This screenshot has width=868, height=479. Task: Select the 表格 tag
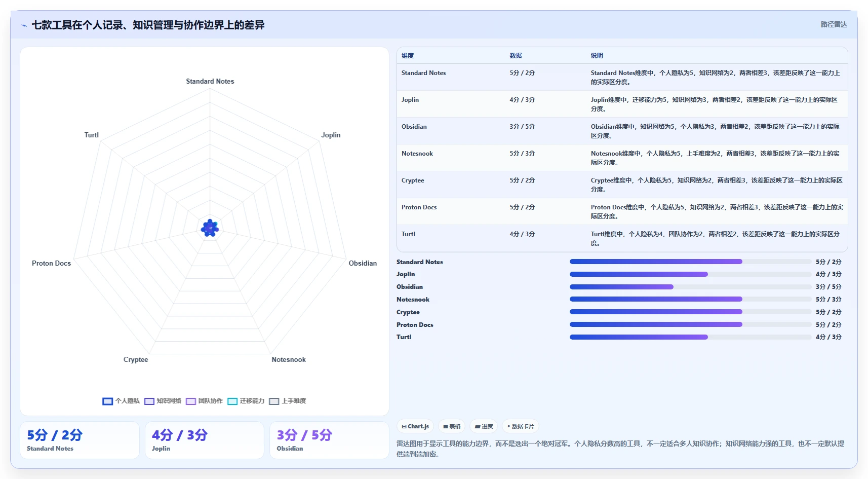tap(452, 426)
